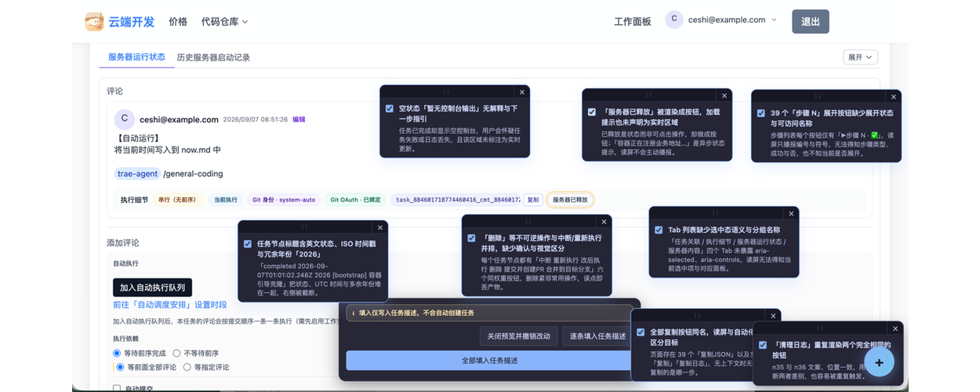This screenshot has width=980, height=392.
Task: Uncheck the 任务节点标题含英文状态 checkbox
Action: point(248,245)
